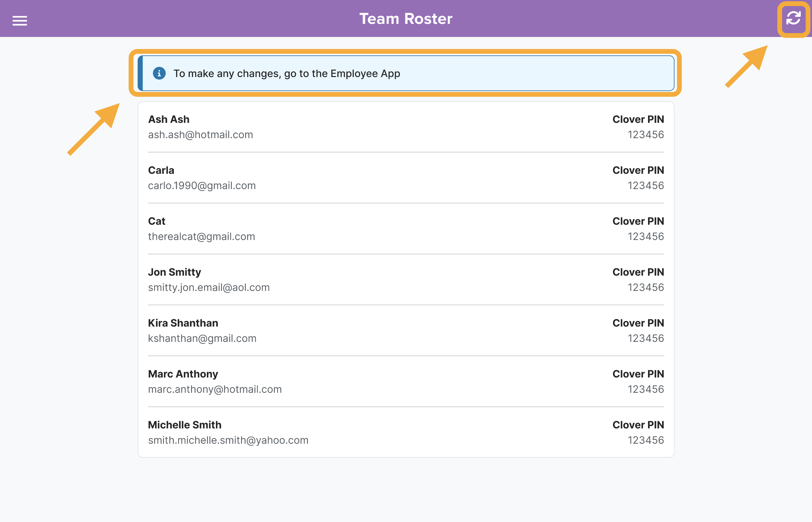Open Michelle Smith's entry
The width and height of the screenshot is (812, 522).
click(x=184, y=425)
